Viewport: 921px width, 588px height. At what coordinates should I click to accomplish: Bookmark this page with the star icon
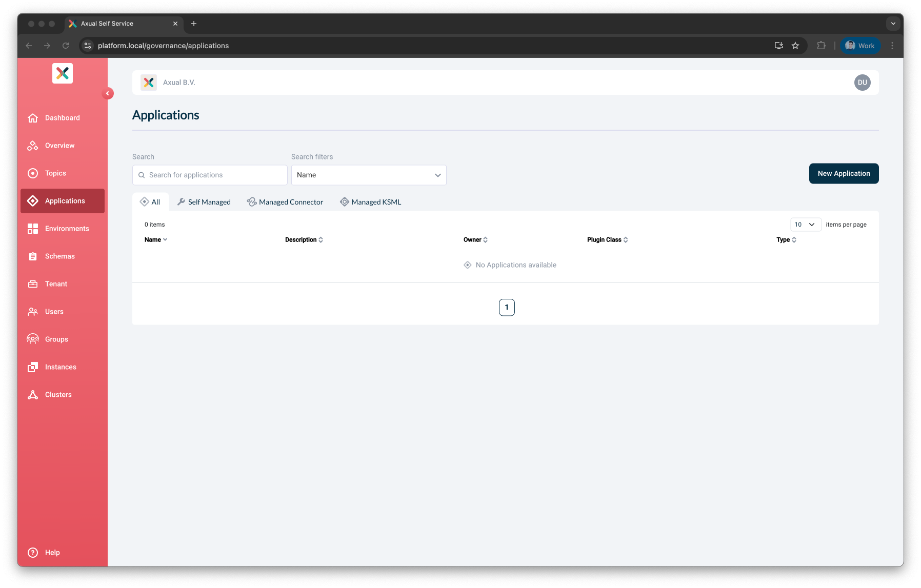click(x=795, y=46)
